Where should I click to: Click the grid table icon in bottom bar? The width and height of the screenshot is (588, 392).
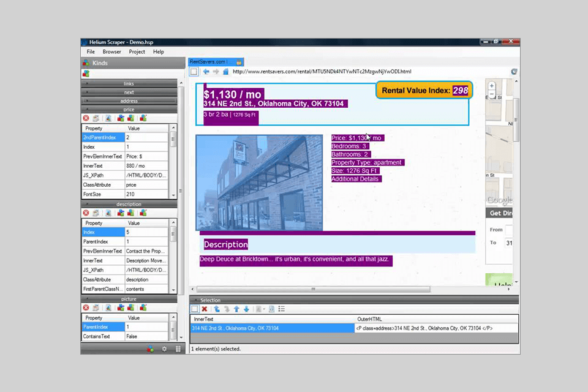178,349
